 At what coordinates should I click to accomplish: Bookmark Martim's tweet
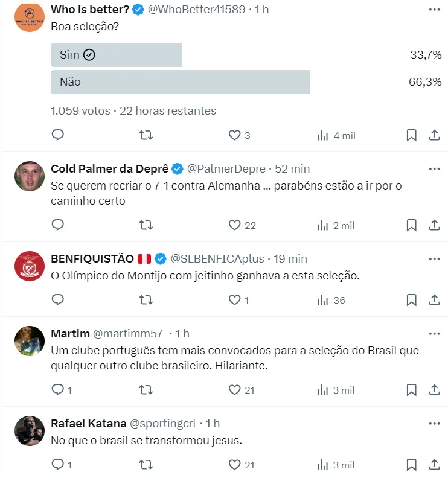[x=411, y=390]
